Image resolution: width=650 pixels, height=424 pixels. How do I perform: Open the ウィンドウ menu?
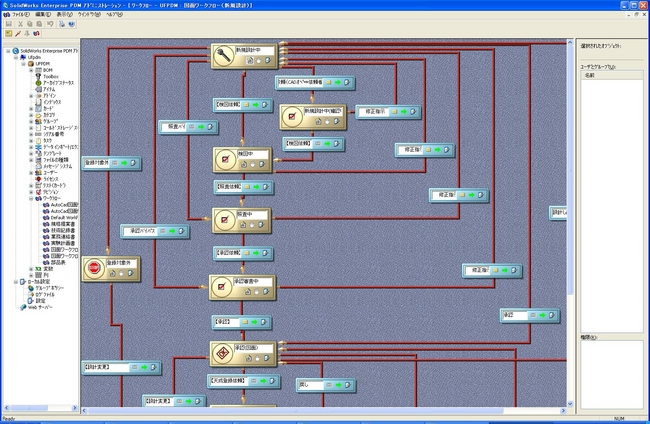[89, 15]
